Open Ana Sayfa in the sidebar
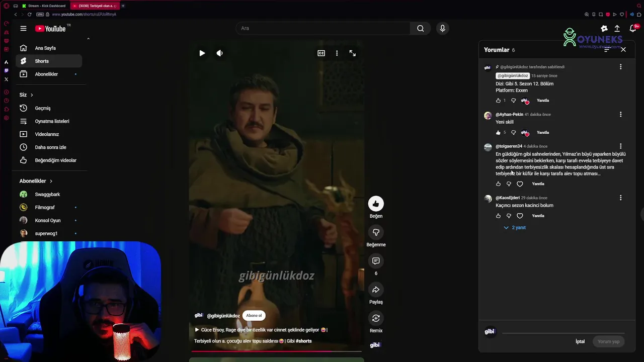This screenshot has height=362, width=644. [x=48, y=48]
